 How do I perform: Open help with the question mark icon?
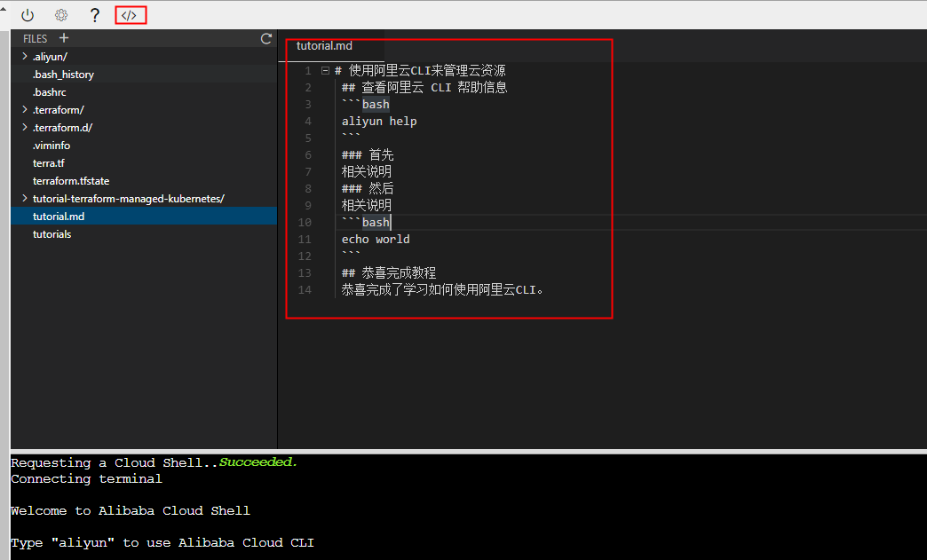95,15
